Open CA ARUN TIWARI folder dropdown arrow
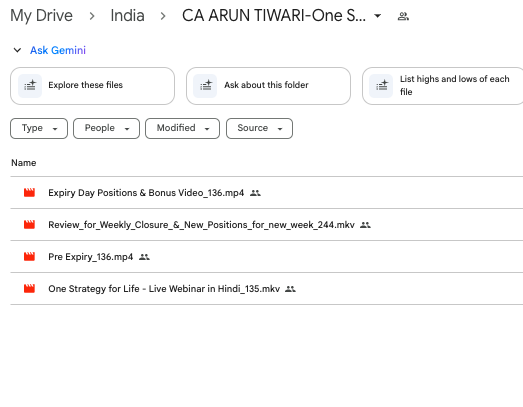 (378, 16)
